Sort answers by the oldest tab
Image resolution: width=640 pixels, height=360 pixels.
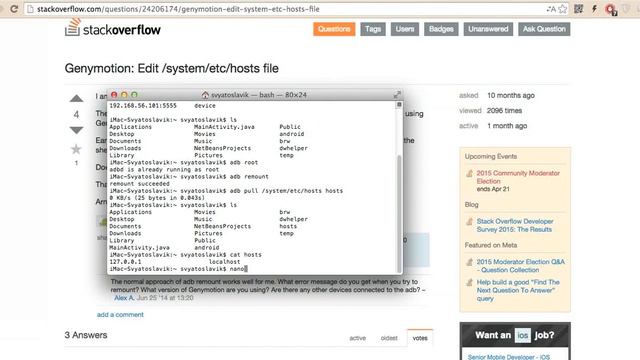coord(389,338)
